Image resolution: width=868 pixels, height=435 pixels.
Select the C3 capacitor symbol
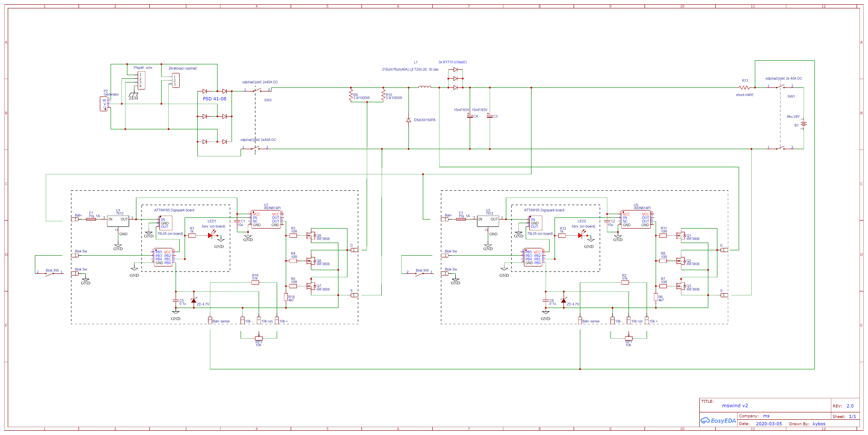coord(490,116)
